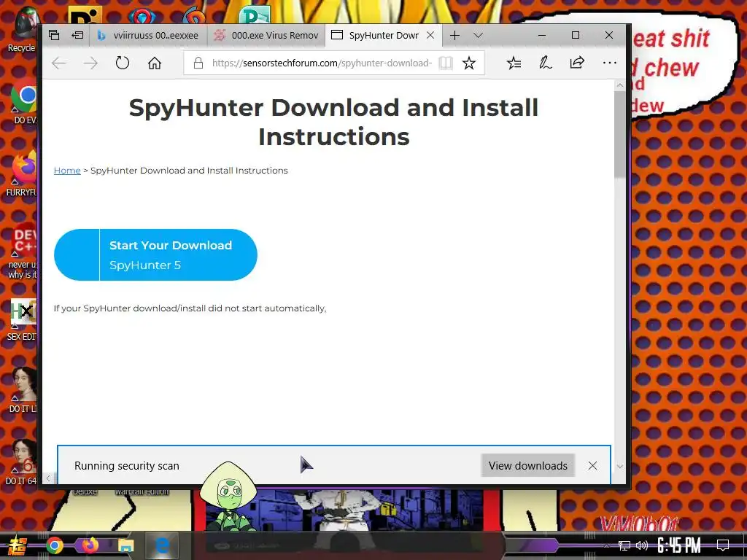
Task: Show hidden tray icons chevron
Action: coord(606,546)
